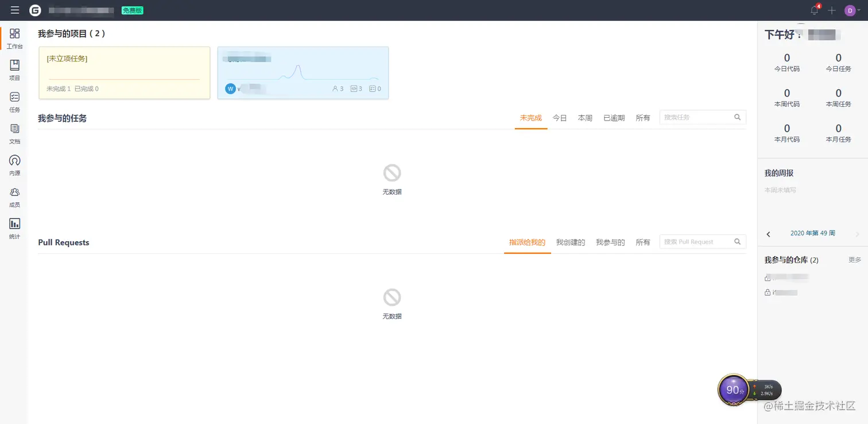Viewport: 868px width, 424px height.
Task: Go to previous week arrow
Action: (x=769, y=234)
